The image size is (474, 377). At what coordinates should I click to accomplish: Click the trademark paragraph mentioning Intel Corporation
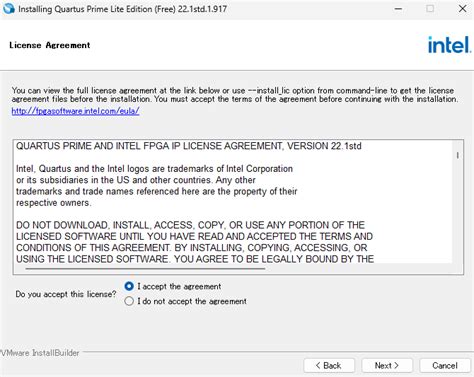coord(157,186)
